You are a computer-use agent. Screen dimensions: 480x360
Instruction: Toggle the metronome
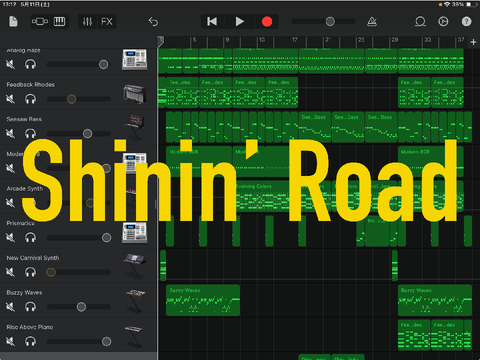372,22
